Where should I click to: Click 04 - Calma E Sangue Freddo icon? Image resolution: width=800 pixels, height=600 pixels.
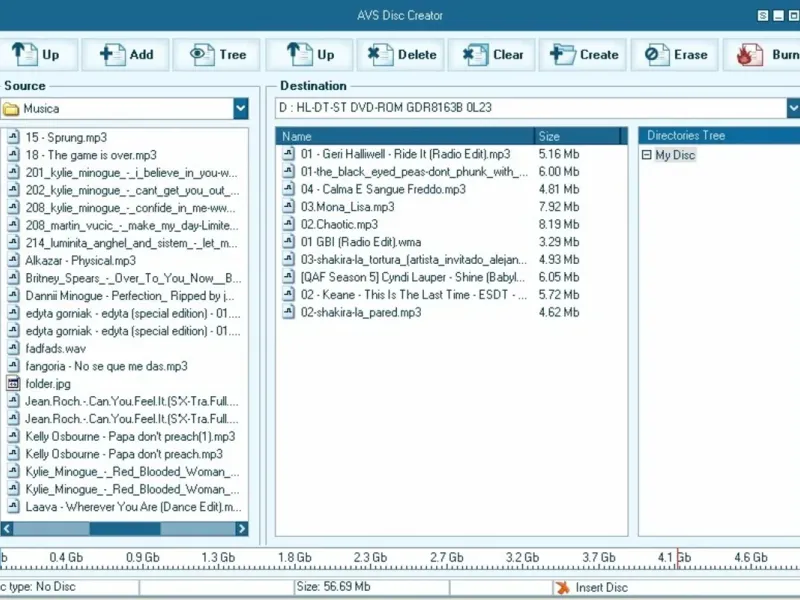point(289,189)
